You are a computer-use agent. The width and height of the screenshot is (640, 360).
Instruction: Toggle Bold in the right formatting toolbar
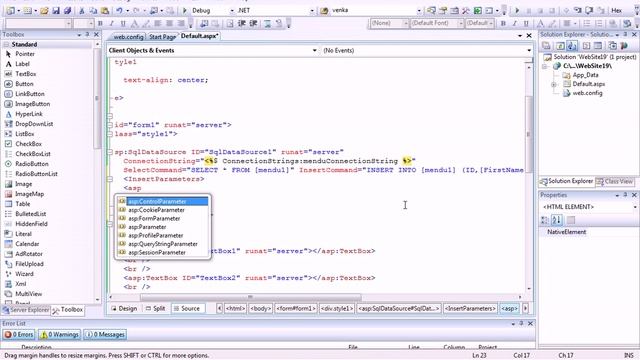(x=503, y=24)
